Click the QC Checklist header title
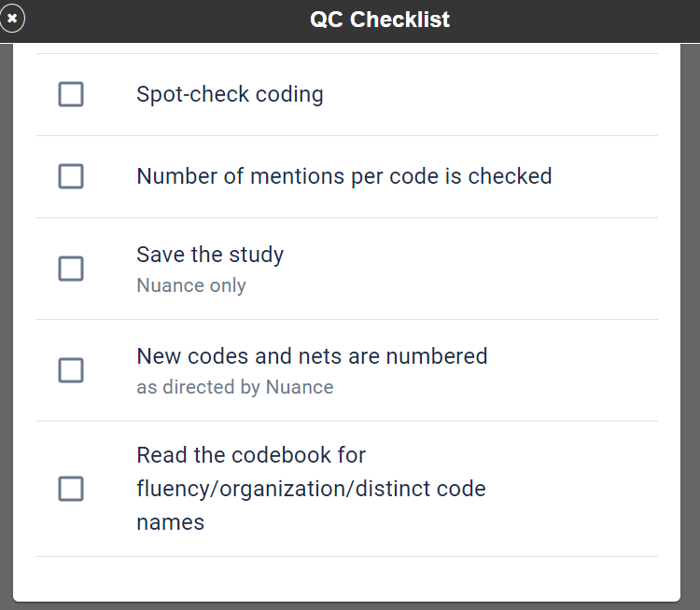Image resolution: width=700 pixels, height=610 pixels. (x=380, y=20)
